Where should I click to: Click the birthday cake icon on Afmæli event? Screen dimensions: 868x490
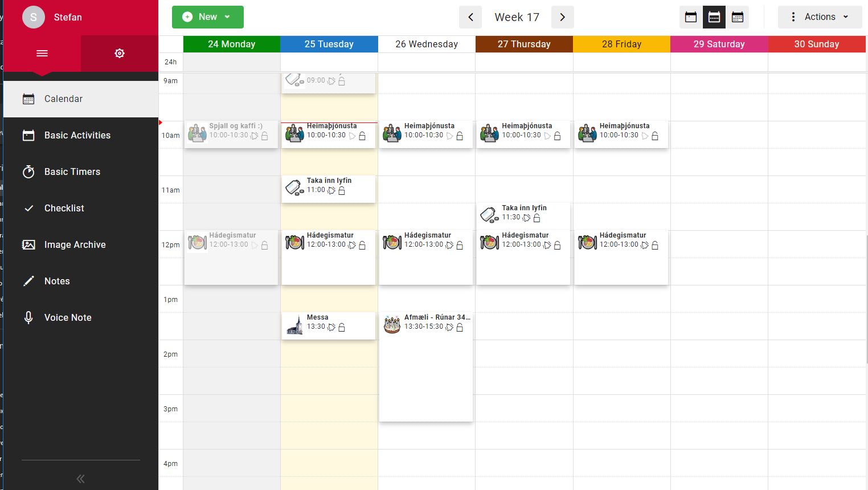[x=392, y=325]
